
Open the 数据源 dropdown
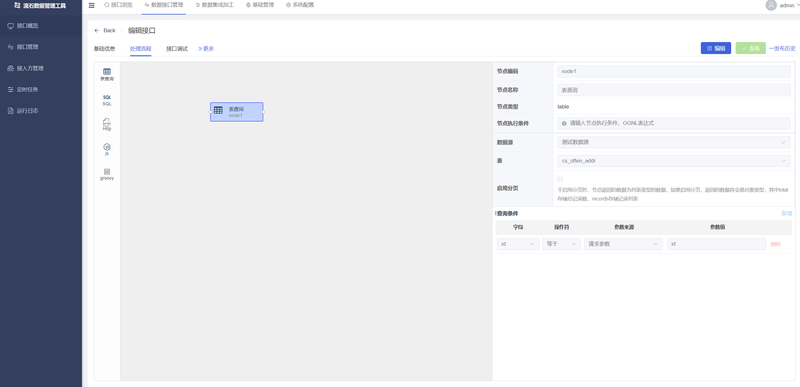click(673, 142)
